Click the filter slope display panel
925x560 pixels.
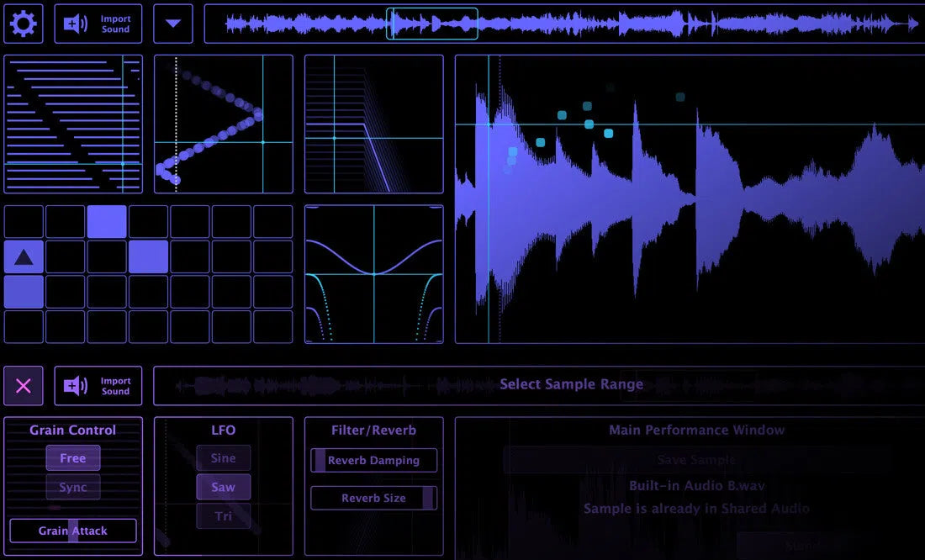click(373, 124)
